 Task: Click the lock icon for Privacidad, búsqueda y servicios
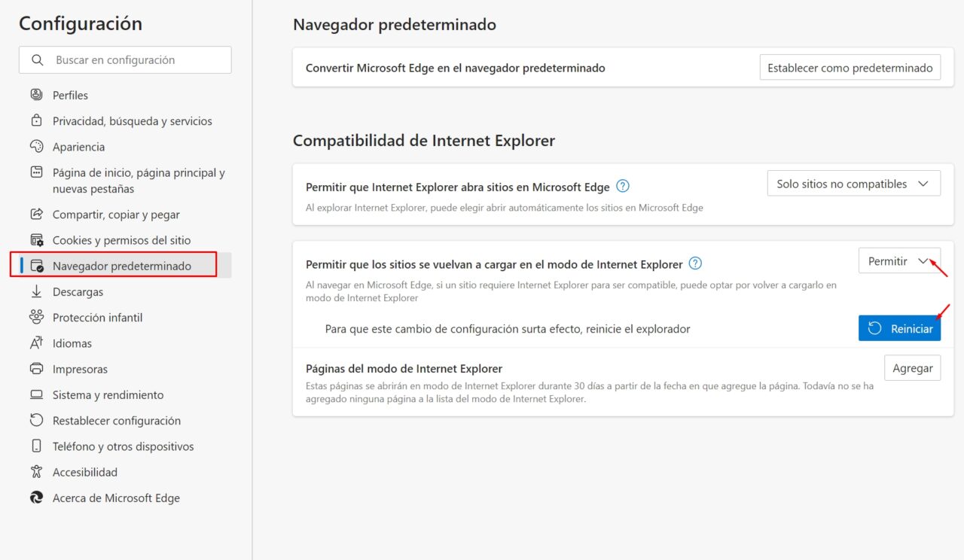[x=36, y=120]
